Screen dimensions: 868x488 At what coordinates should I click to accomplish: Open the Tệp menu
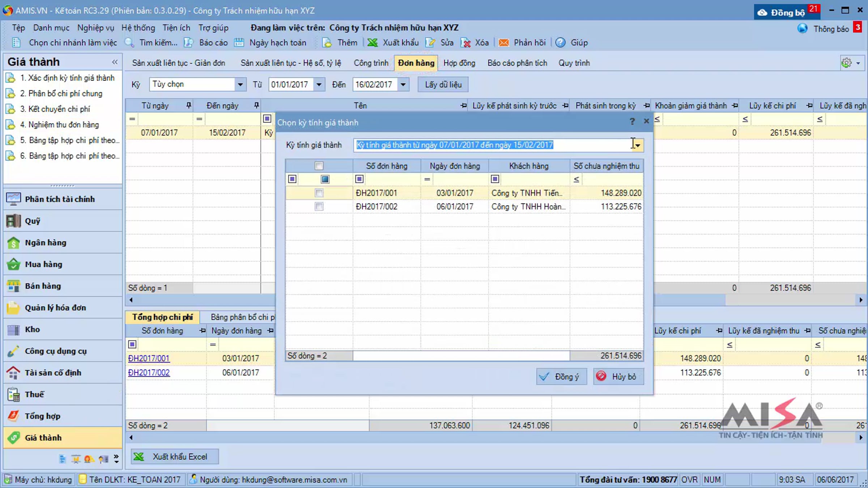click(18, 28)
